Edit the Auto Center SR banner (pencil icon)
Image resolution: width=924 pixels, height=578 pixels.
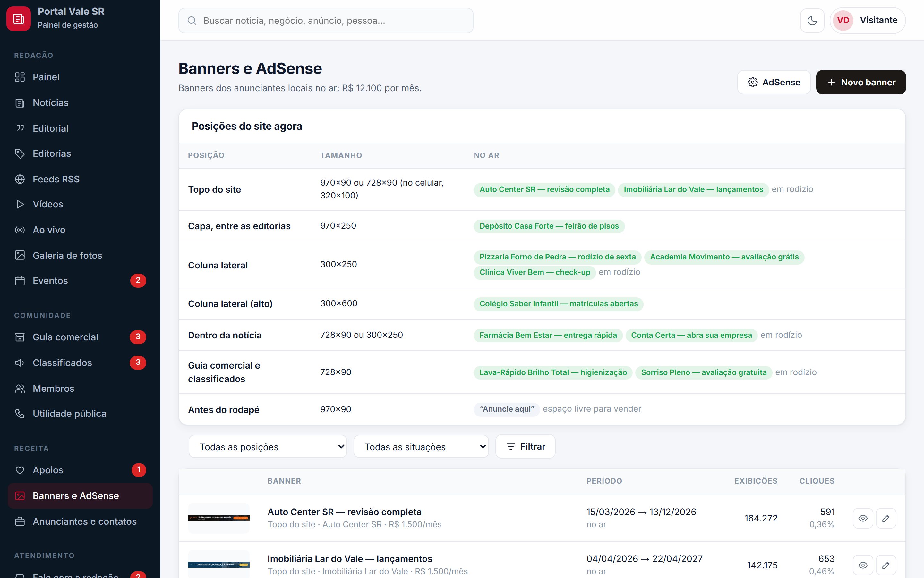(886, 518)
